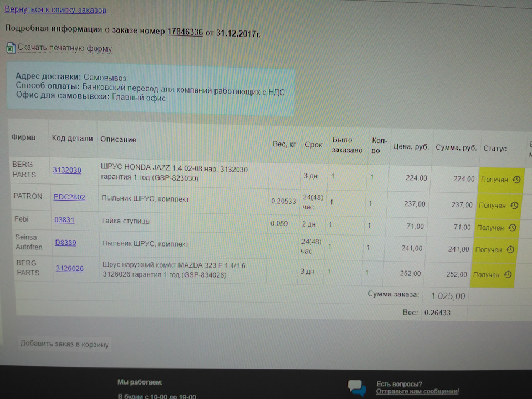Click weight 0.20533 cell

(283, 201)
